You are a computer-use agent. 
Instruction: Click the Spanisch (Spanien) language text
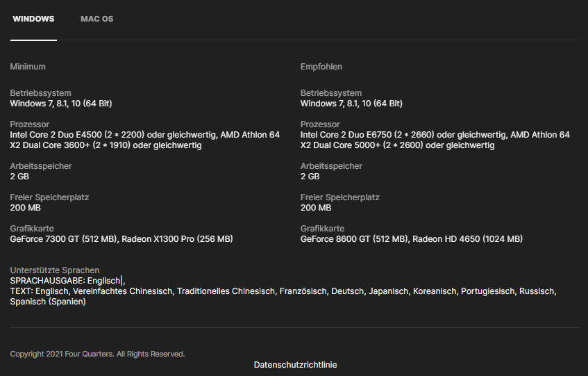[48, 302]
